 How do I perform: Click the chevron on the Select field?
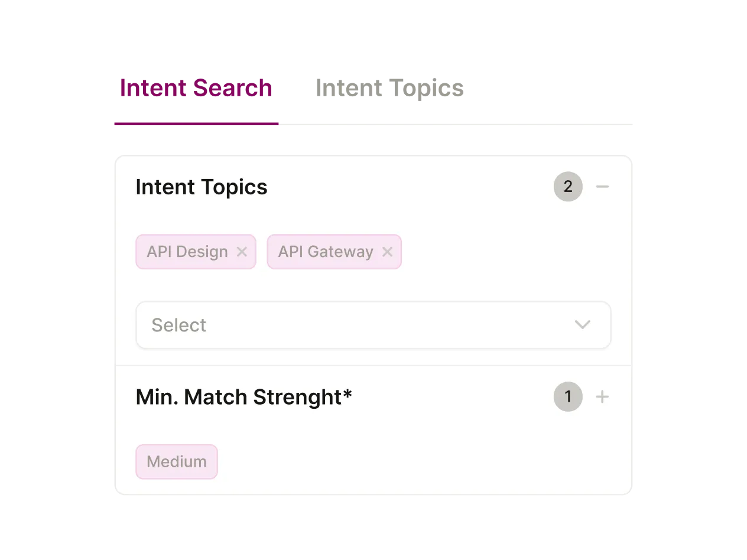point(582,325)
